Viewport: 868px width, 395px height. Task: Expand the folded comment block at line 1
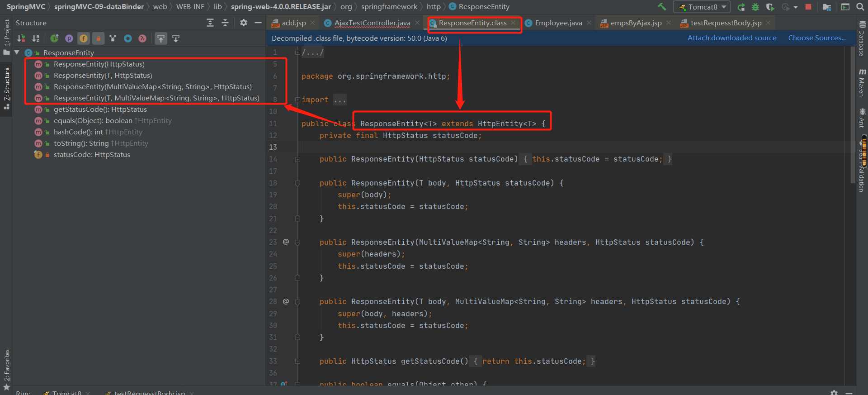coord(297,52)
